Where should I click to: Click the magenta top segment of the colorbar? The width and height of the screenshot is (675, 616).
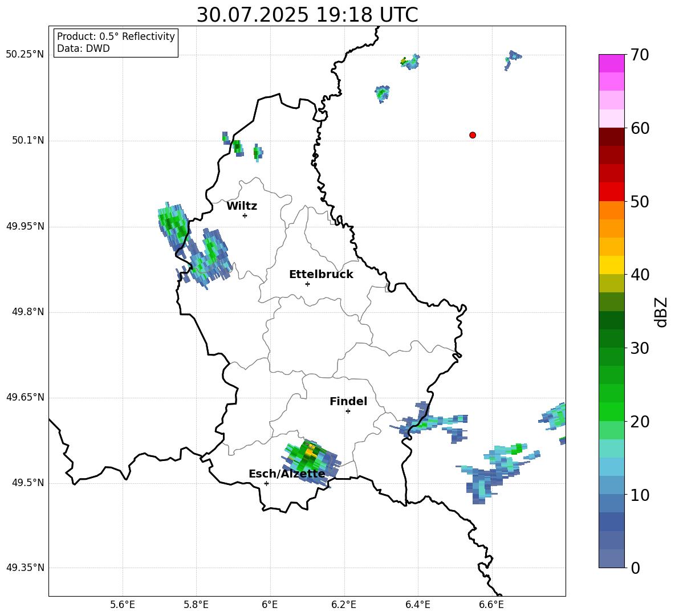[612, 63]
